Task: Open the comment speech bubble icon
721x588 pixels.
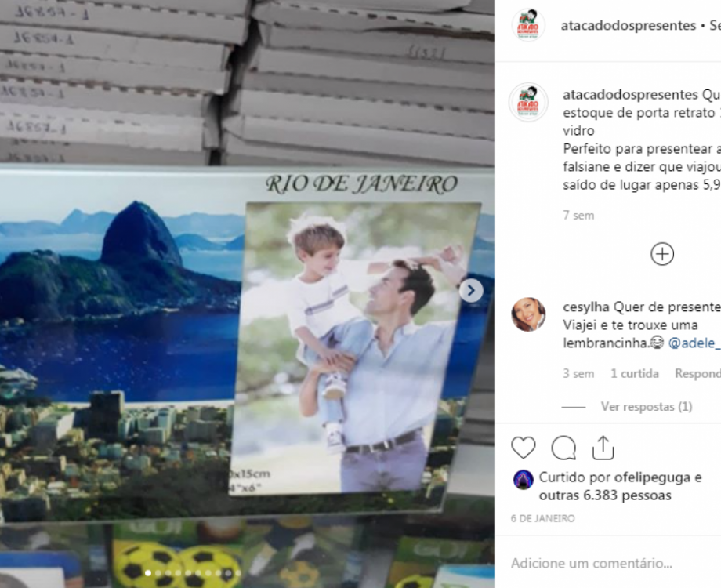Action: pyautogui.click(x=563, y=447)
